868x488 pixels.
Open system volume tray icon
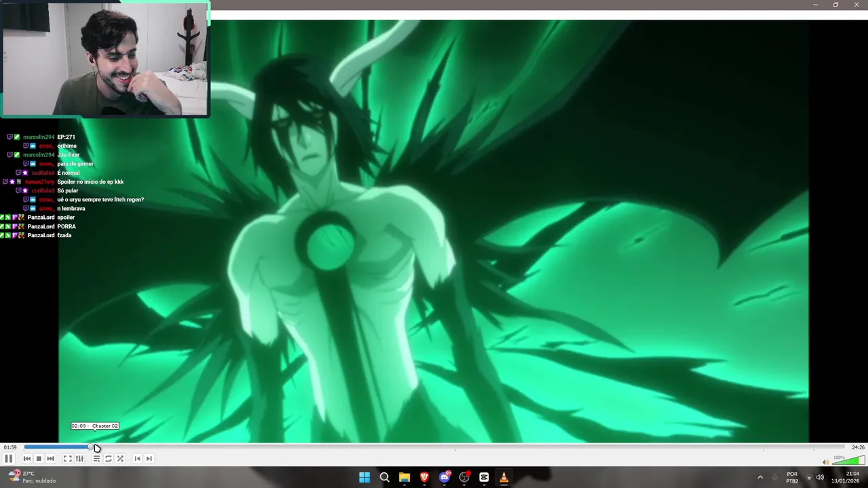[x=820, y=477]
